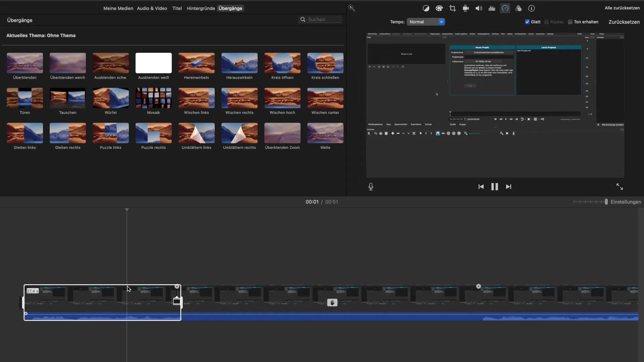Select the Ausblenden schw. transition
The image size is (644, 362).
coord(111,63)
